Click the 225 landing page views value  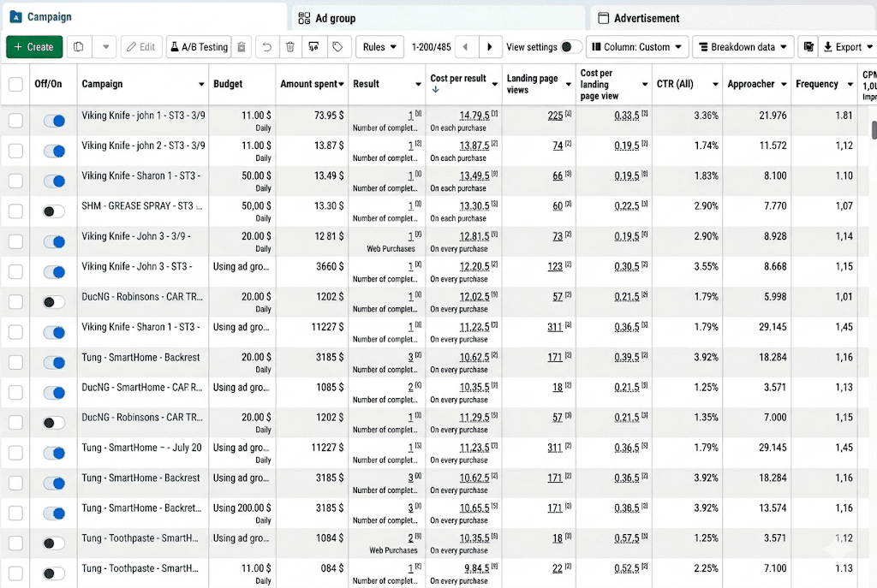pos(555,116)
